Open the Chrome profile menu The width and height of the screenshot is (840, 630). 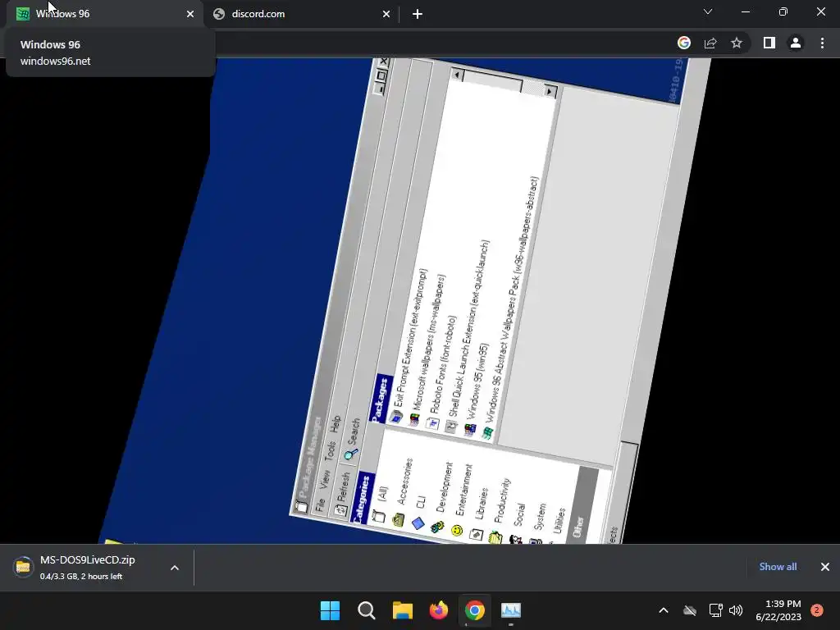click(x=796, y=43)
